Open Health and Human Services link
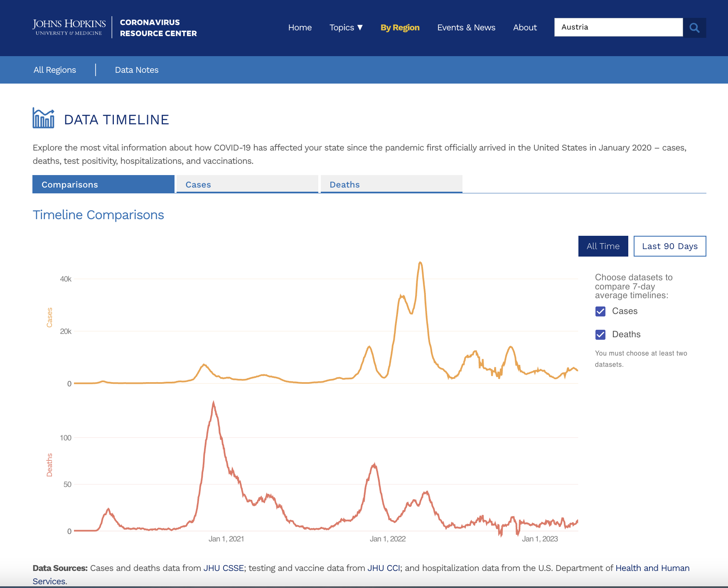The width and height of the screenshot is (728, 588). pos(652,568)
